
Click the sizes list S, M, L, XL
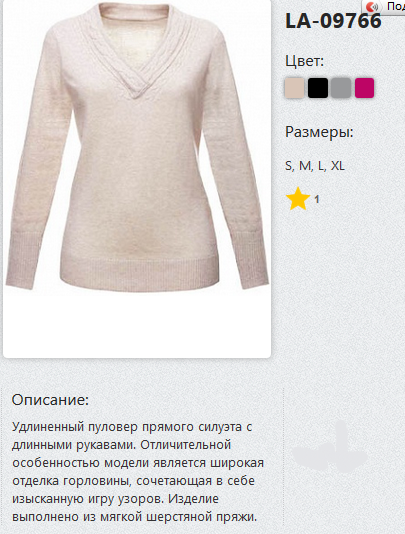click(x=315, y=166)
